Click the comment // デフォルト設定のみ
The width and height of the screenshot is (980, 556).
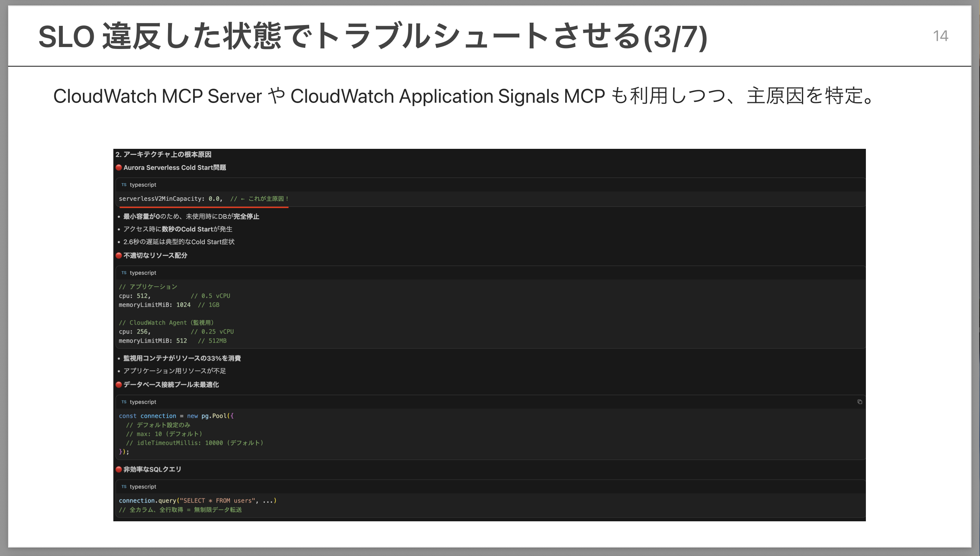(x=158, y=425)
